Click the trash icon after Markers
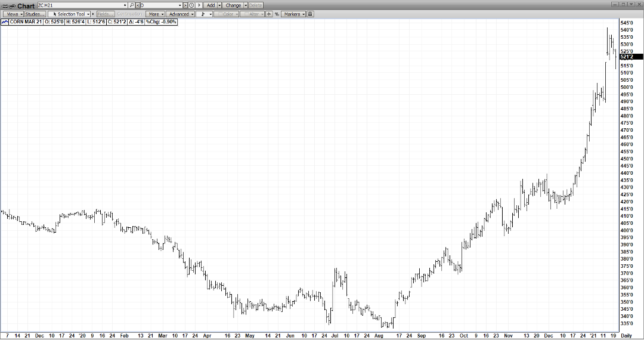This screenshot has width=644, height=340. pyautogui.click(x=310, y=14)
